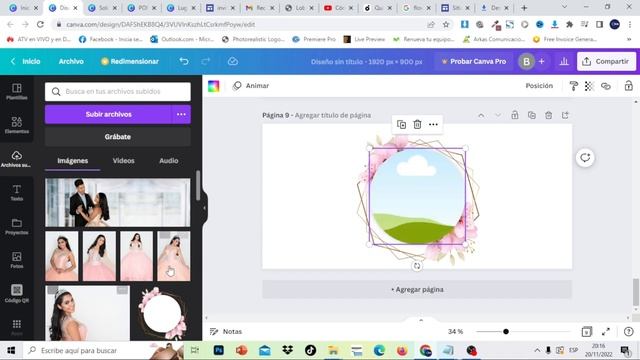Click the zoom slider handle

tap(506, 331)
